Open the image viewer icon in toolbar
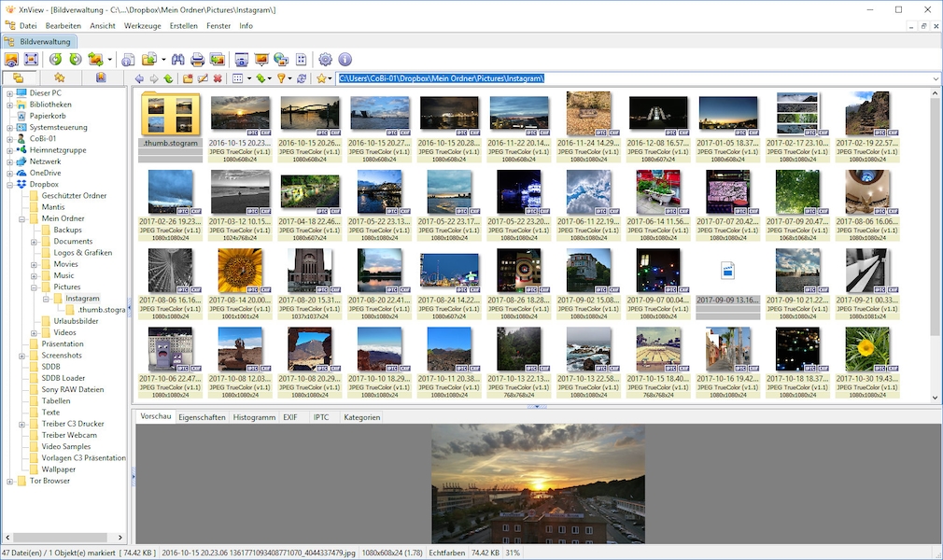The image size is (943, 560). (11, 60)
